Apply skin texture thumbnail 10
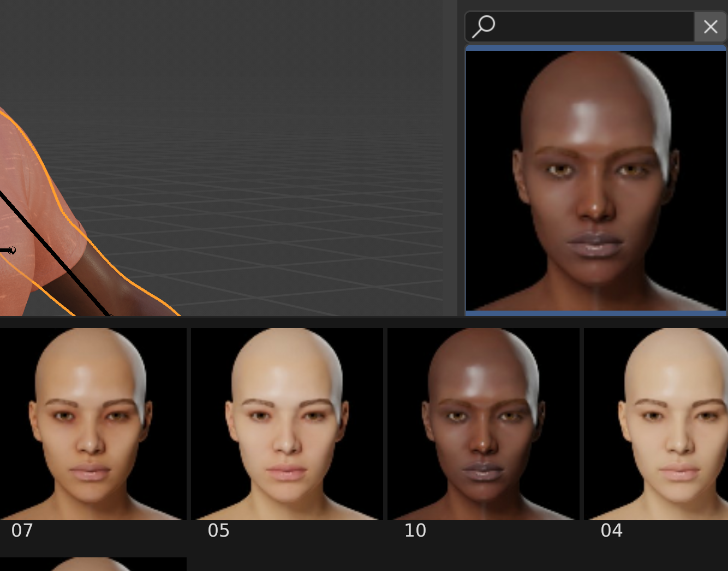This screenshot has height=571, width=728. point(483,424)
